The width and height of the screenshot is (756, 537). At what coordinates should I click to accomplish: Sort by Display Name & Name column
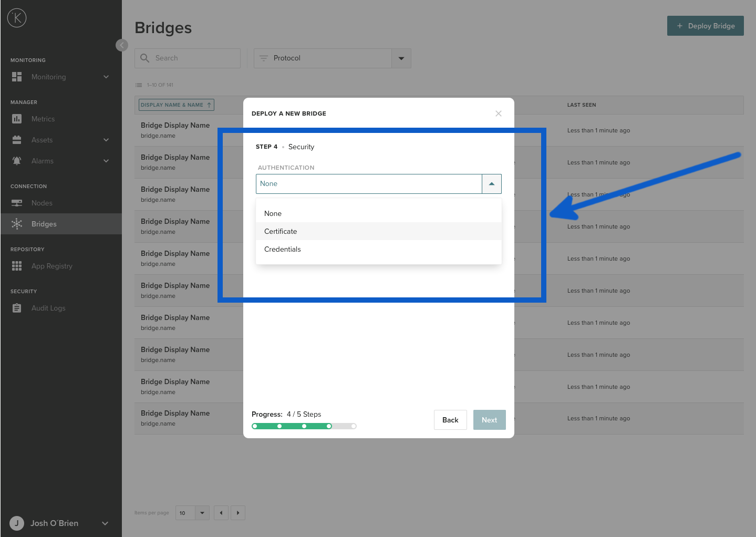tap(176, 105)
